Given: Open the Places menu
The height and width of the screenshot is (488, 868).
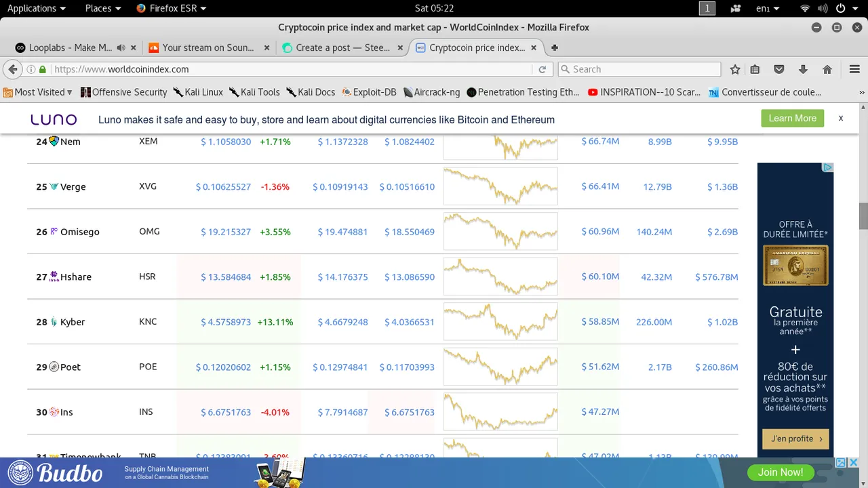Looking at the screenshot, I should 103,8.
